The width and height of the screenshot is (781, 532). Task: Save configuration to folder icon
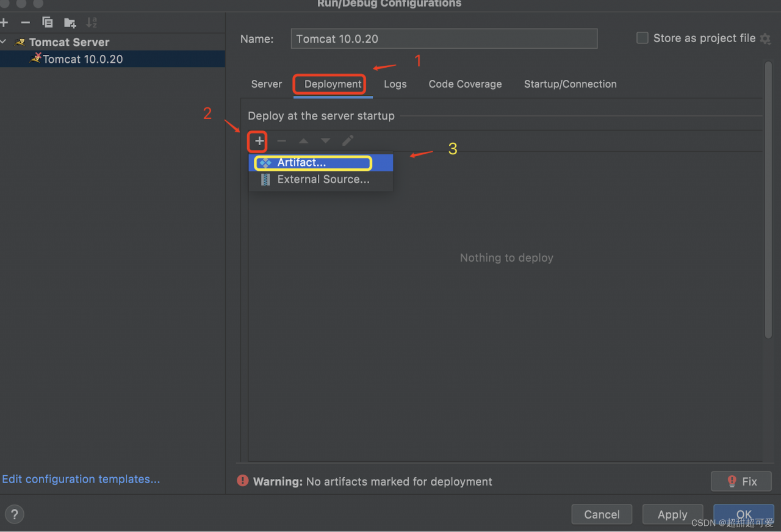pos(70,23)
